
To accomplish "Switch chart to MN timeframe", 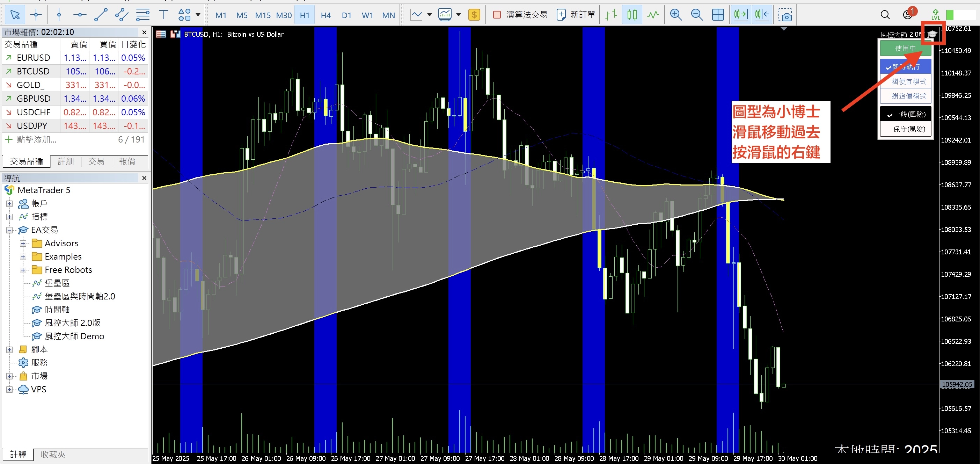I will coord(388,15).
